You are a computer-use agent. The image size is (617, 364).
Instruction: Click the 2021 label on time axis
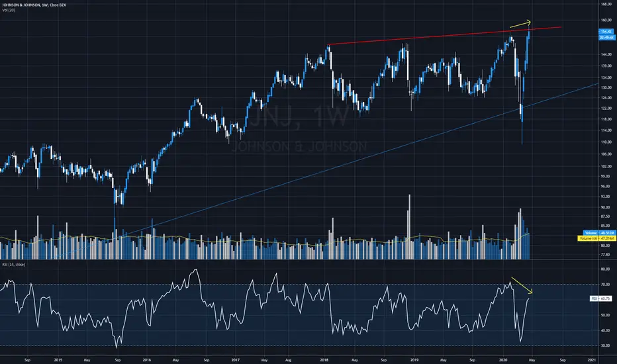coord(591,359)
